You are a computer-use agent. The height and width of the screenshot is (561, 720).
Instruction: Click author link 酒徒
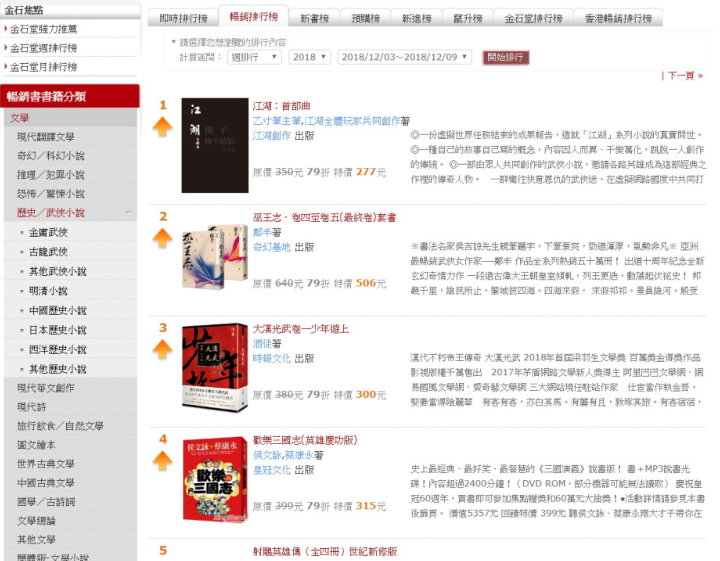[x=262, y=343]
